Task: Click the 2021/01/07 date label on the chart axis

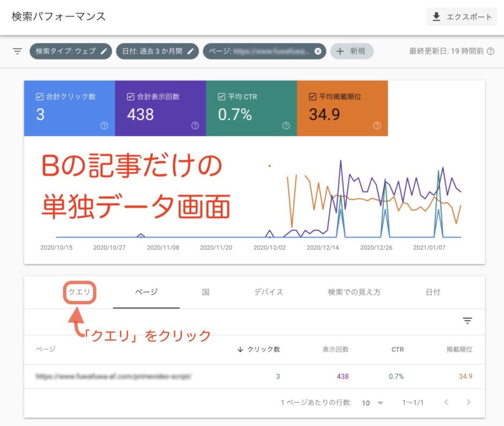Action: (x=429, y=247)
